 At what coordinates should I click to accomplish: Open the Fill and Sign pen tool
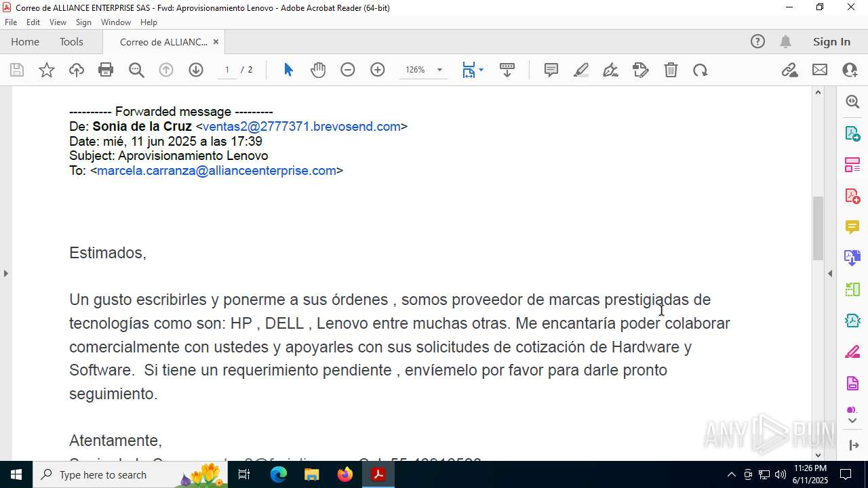point(611,70)
